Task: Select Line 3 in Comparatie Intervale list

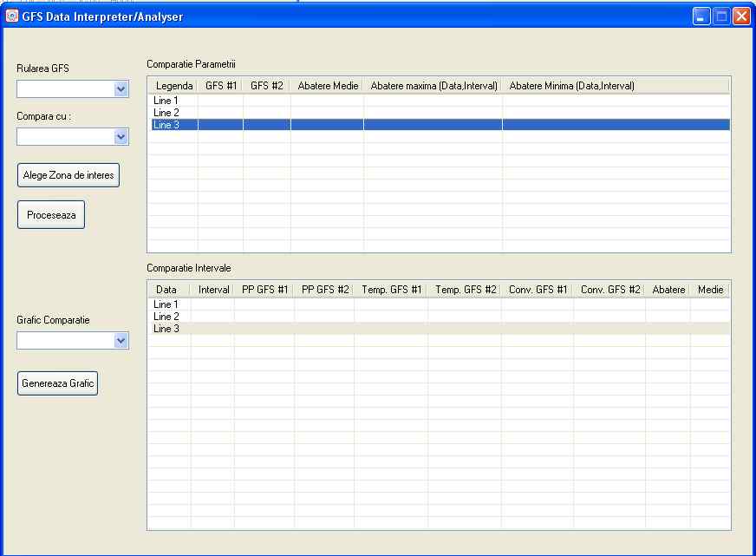Action: 166,329
